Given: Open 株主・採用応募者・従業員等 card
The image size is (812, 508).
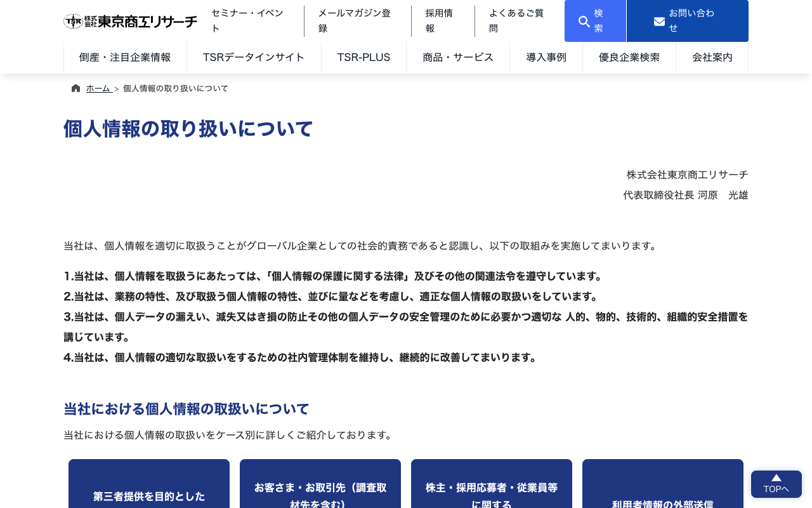Looking at the screenshot, I should 492,484.
